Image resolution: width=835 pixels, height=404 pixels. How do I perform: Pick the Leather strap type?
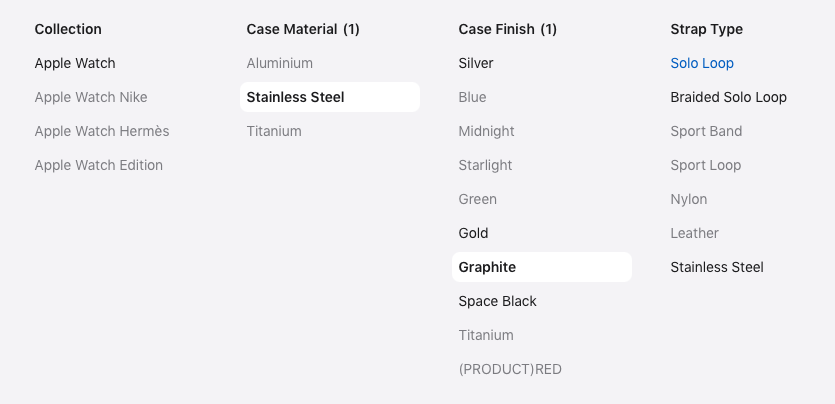(x=695, y=233)
